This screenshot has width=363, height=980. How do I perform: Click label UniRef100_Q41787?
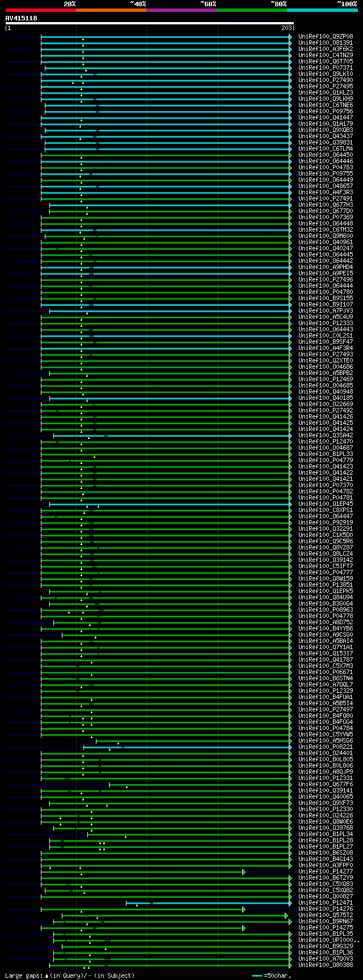point(326,659)
